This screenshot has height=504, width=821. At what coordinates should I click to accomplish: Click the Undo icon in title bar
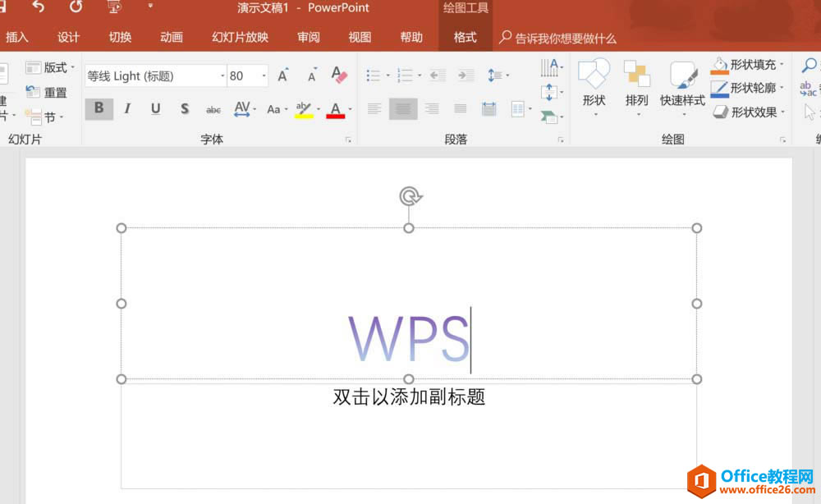[x=39, y=7]
